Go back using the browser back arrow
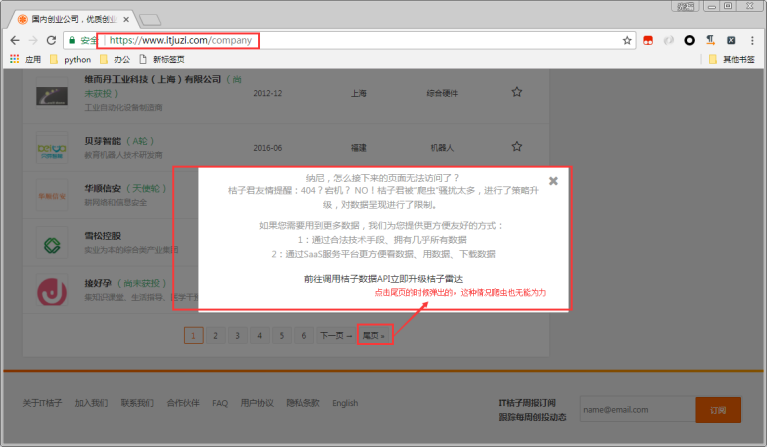The width and height of the screenshot is (767, 448). point(15,41)
